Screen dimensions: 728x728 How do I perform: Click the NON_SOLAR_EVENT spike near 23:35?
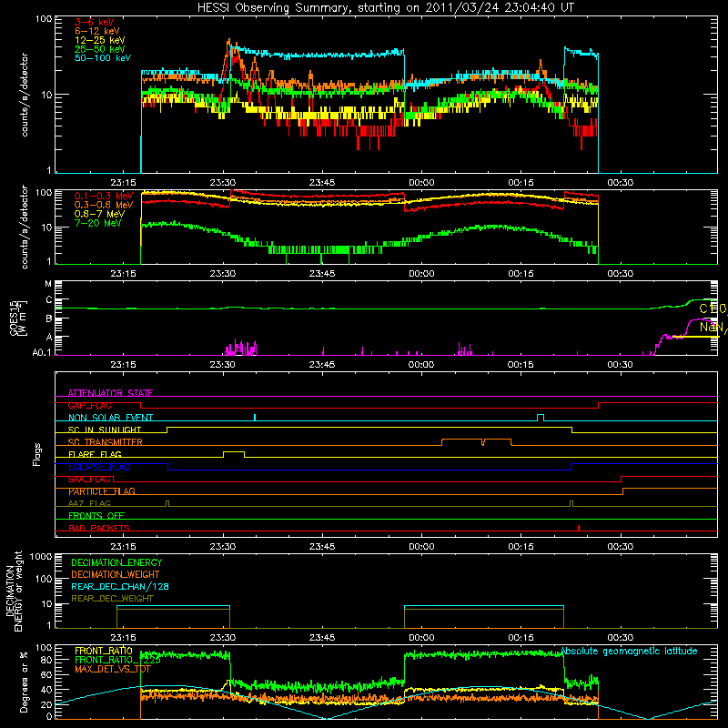(x=255, y=417)
